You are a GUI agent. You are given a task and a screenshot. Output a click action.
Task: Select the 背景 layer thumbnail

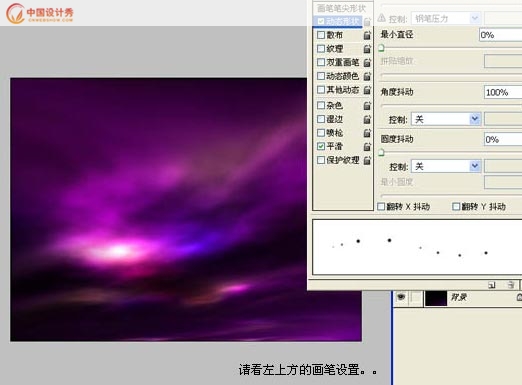coord(436,298)
